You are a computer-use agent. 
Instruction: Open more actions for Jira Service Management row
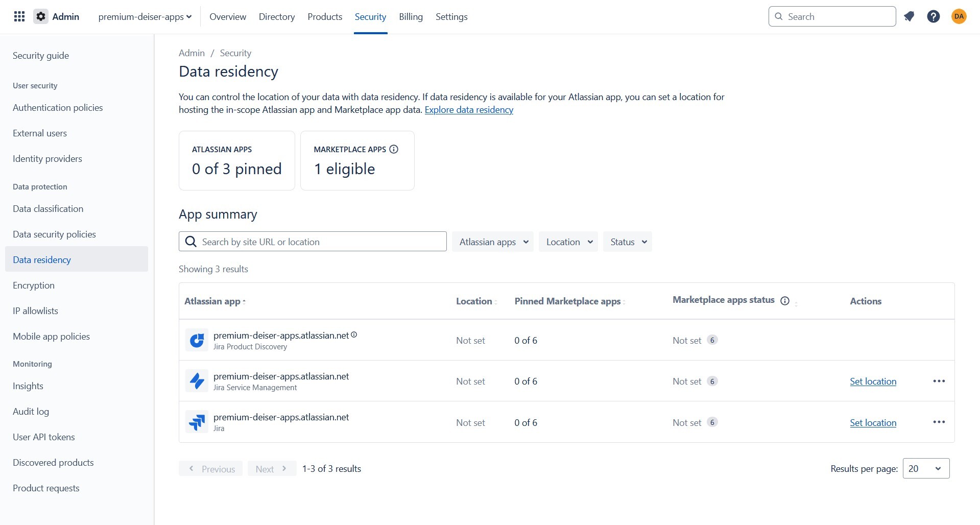(x=939, y=381)
